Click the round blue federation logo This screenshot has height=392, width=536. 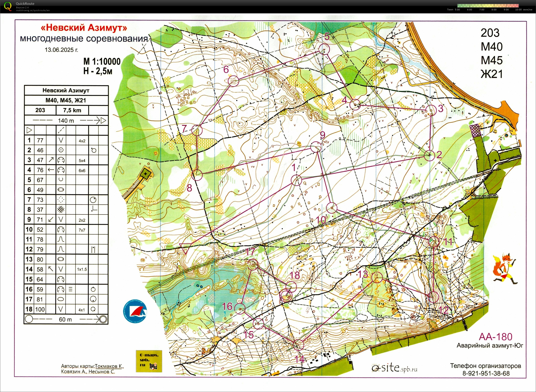pyautogui.click(x=135, y=311)
